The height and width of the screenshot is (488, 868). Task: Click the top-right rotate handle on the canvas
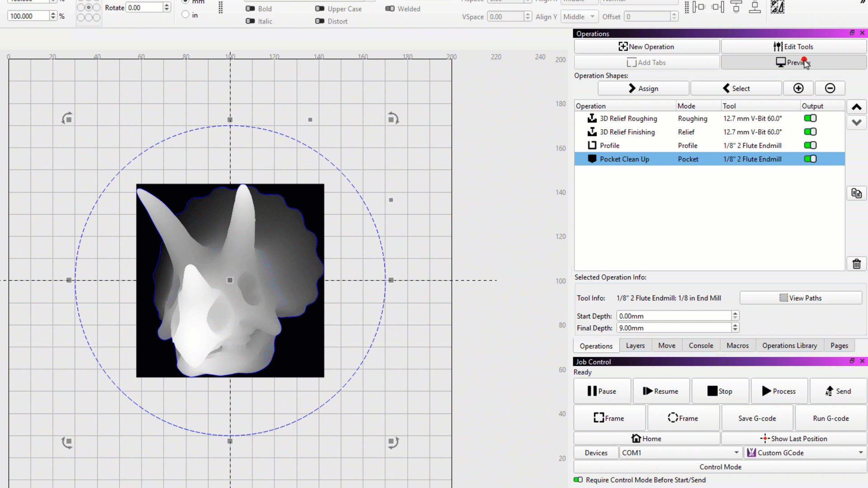(x=393, y=118)
